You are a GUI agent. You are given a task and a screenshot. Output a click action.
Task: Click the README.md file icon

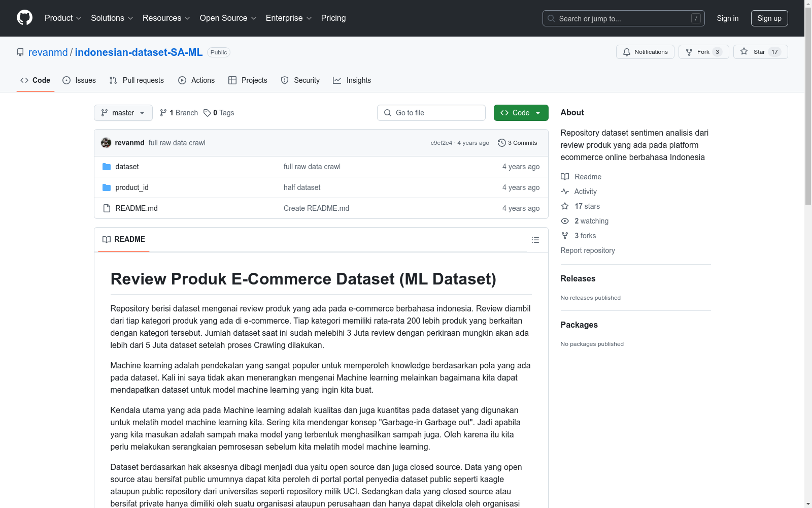[x=107, y=208]
